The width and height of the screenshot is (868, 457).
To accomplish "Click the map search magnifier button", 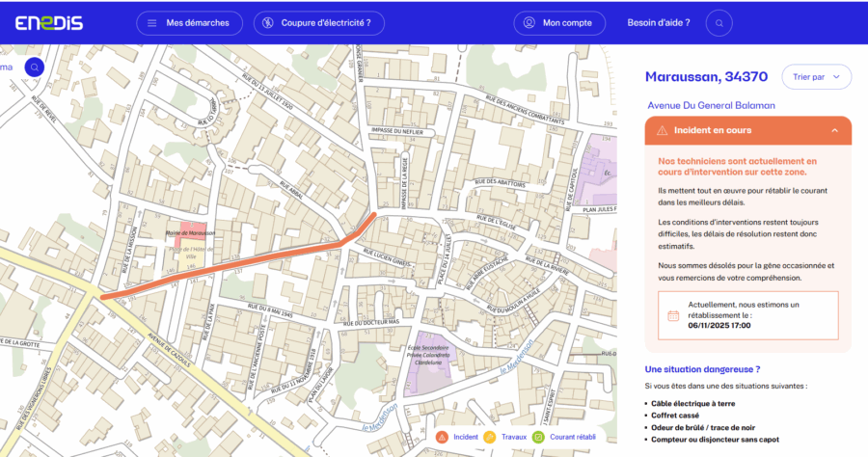I will tap(34, 67).
